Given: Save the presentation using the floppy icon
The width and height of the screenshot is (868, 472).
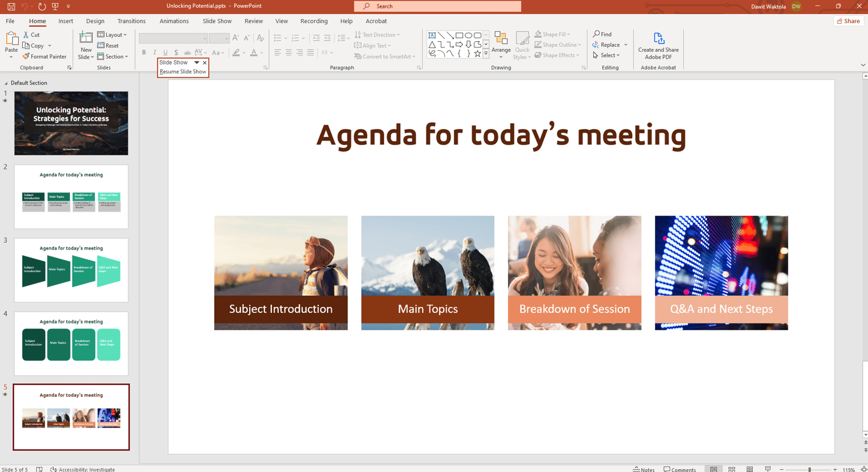Looking at the screenshot, I should coord(11,6).
